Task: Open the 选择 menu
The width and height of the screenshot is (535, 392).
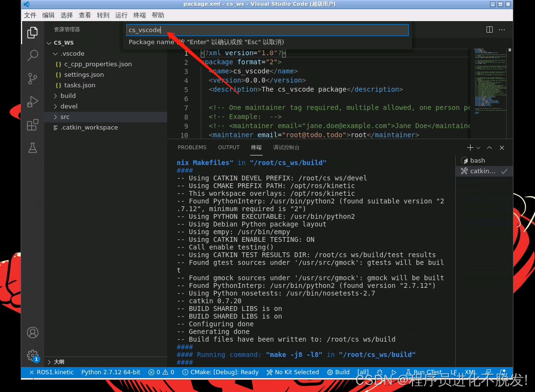Action: coord(67,15)
